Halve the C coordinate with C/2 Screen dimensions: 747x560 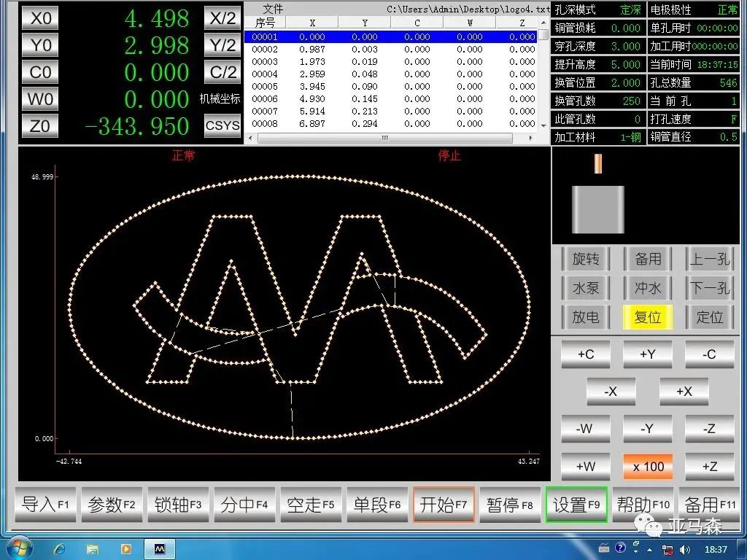[x=222, y=72]
